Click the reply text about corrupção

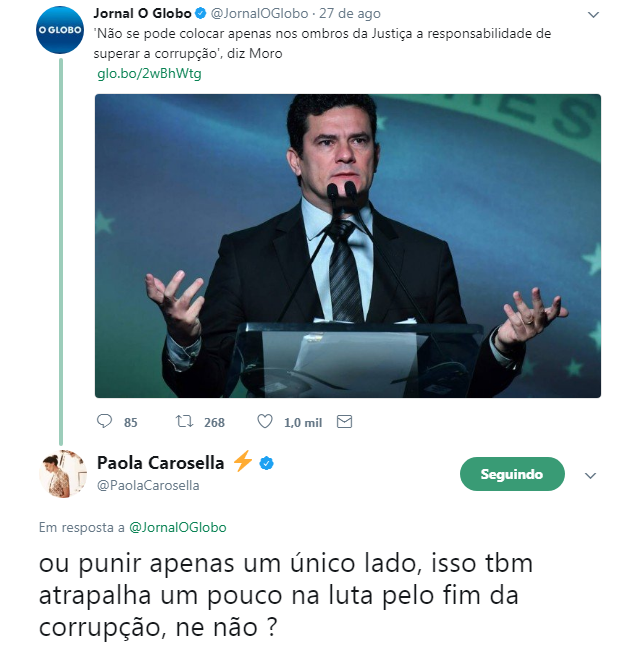(286, 595)
